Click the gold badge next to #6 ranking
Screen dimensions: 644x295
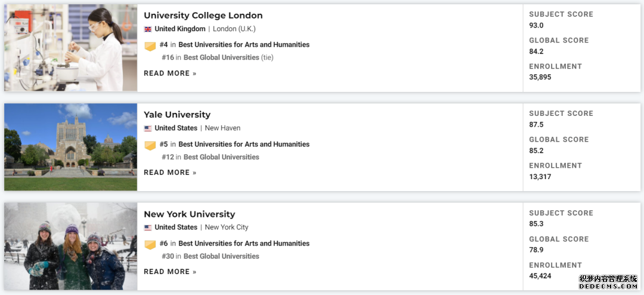pos(150,245)
